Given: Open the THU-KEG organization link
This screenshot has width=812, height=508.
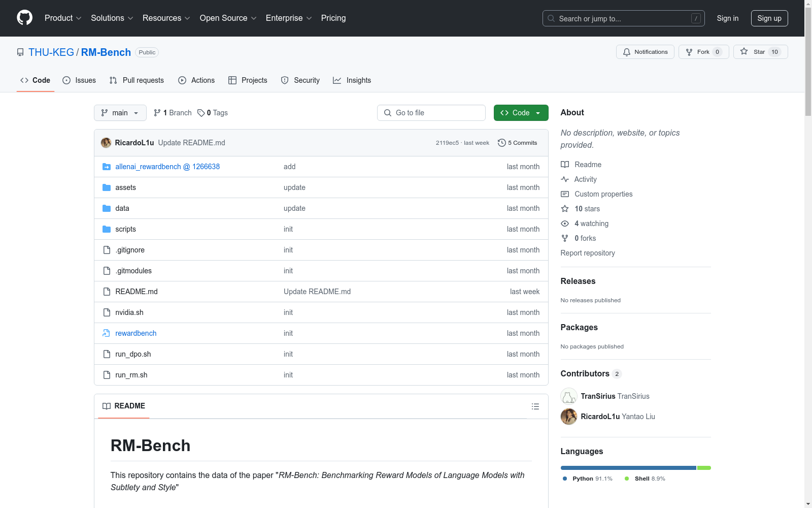Looking at the screenshot, I should pyautogui.click(x=51, y=52).
